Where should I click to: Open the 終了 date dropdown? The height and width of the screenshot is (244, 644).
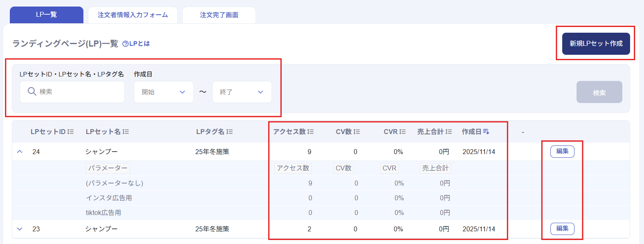[x=242, y=92]
